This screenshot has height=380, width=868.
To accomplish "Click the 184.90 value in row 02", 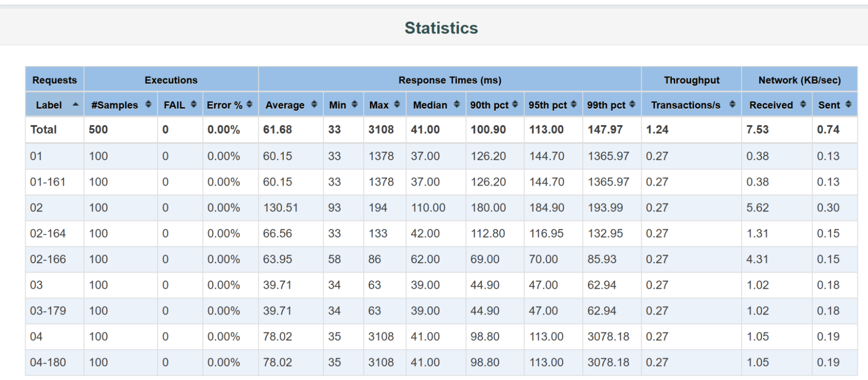I will (x=547, y=208).
